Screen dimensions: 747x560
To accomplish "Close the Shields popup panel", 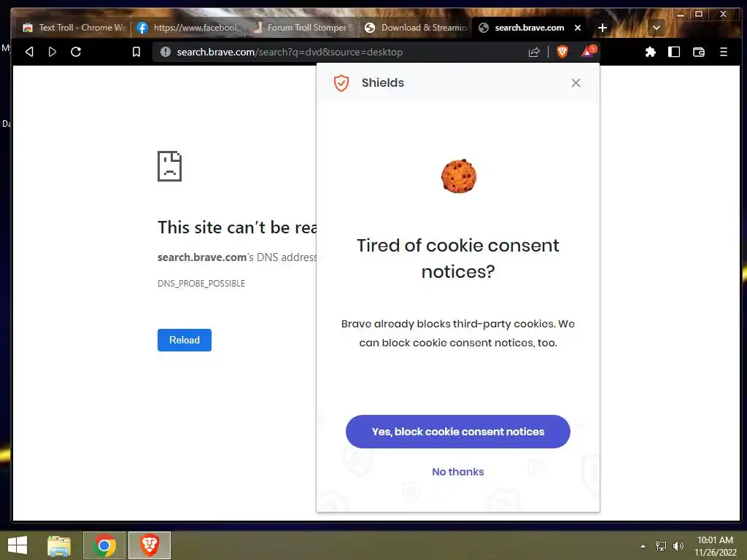I will pos(576,83).
